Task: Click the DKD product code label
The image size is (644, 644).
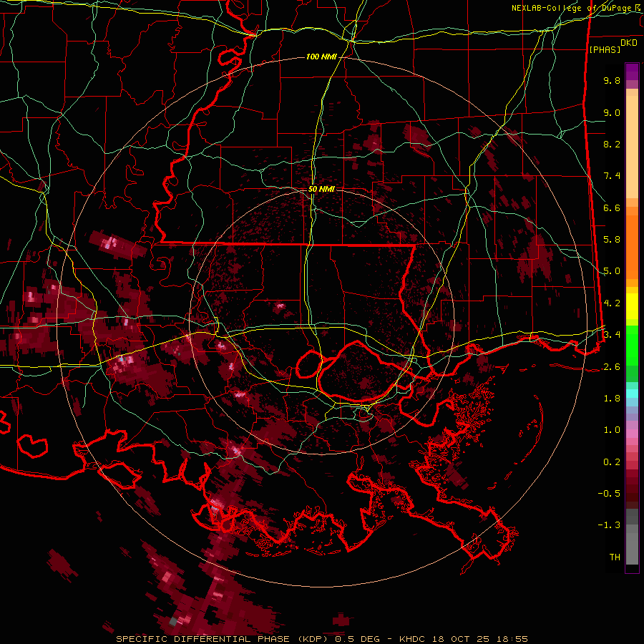Action: coord(629,43)
